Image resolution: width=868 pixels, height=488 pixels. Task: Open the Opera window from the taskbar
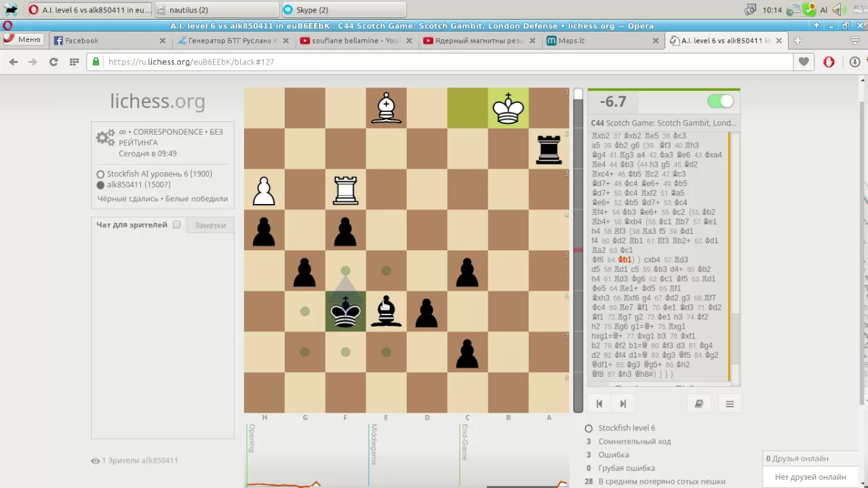90,9
